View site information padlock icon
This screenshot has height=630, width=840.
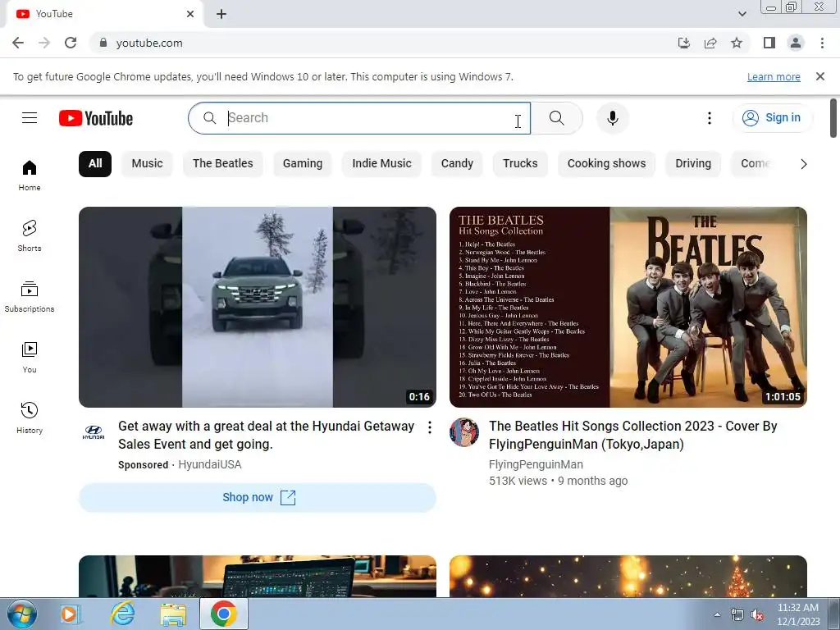pyautogui.click(x=103, y=43)
